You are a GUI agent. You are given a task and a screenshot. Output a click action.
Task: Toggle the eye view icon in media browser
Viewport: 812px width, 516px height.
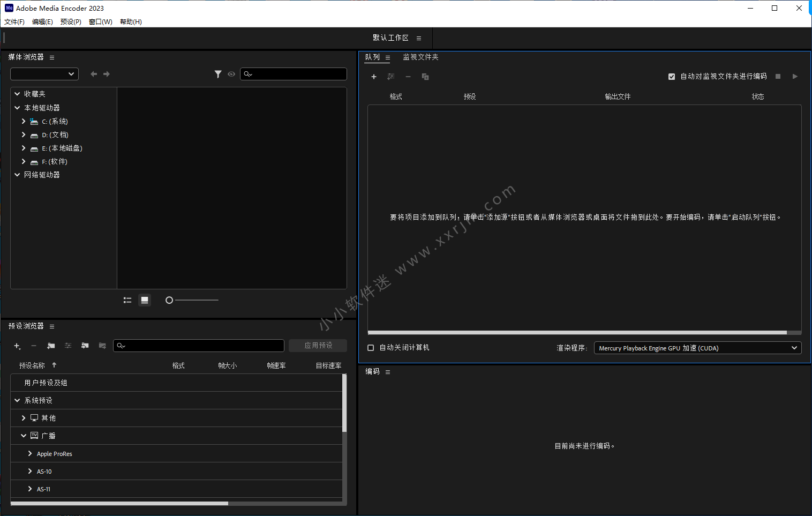point(231,74)
